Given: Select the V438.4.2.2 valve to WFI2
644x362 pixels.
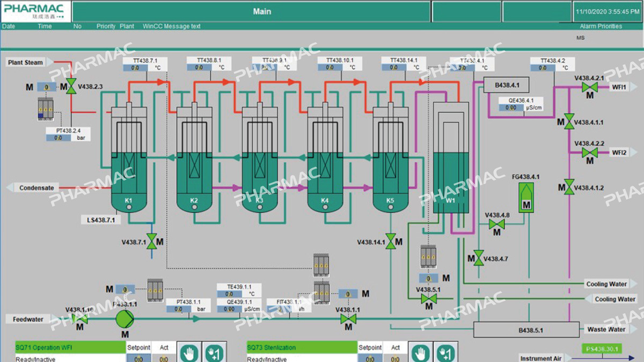Looking at the screenshot, I should (x=589, y=153).
